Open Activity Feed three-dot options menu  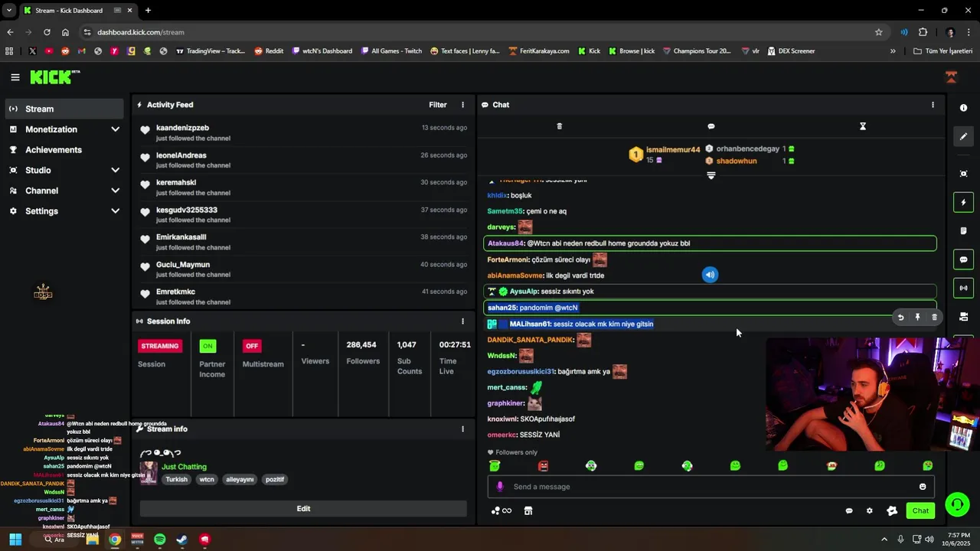pyautogui.click(x=462, y=105)
